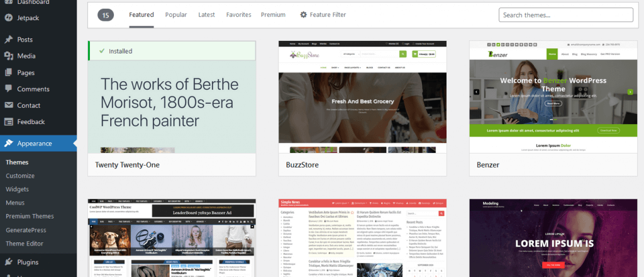
Task: Open the Theme Editor submenu link
Action: point(25,244)
